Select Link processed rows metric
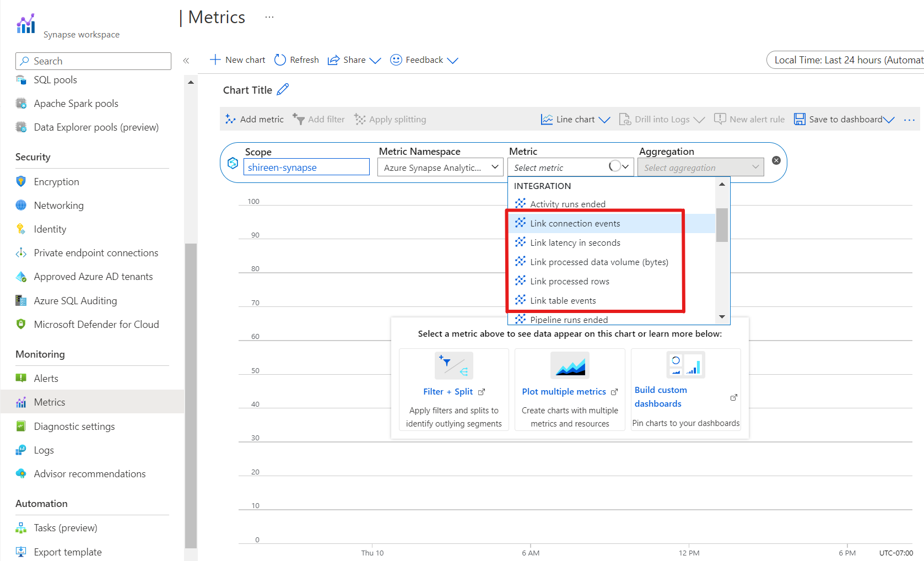 (x=612, y=281)
